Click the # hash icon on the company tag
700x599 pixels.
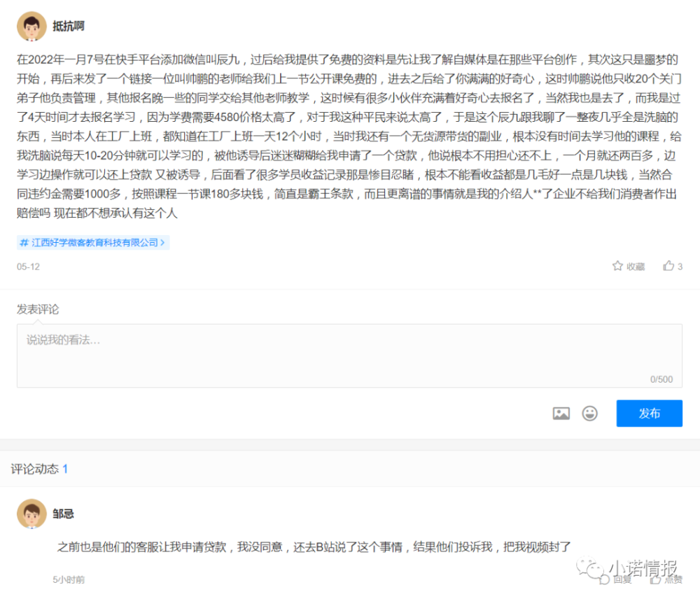[24, 242]
